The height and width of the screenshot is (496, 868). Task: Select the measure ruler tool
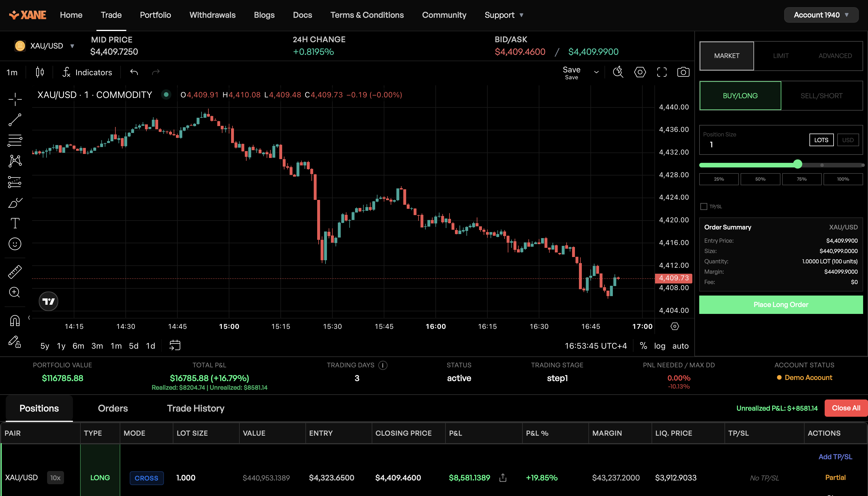pos(14,271)
